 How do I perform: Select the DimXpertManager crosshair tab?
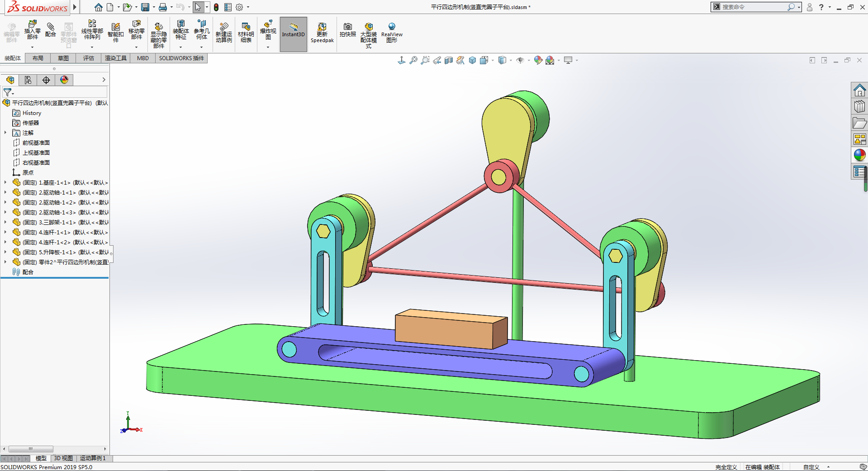[x=46, y=80]
